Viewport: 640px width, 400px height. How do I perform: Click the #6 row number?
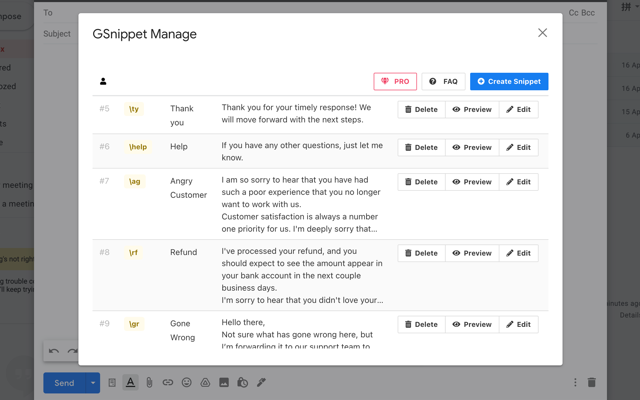coord(104,147)
